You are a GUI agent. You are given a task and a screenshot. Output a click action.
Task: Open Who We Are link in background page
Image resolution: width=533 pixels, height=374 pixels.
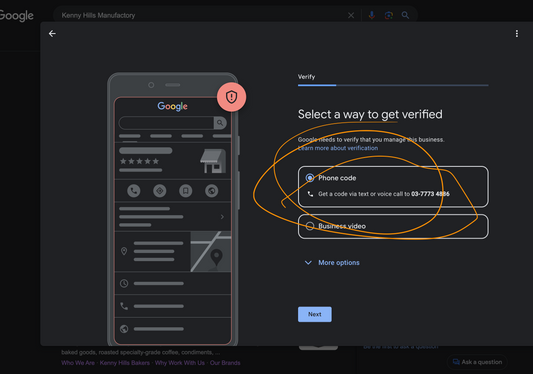coord(78,363)
